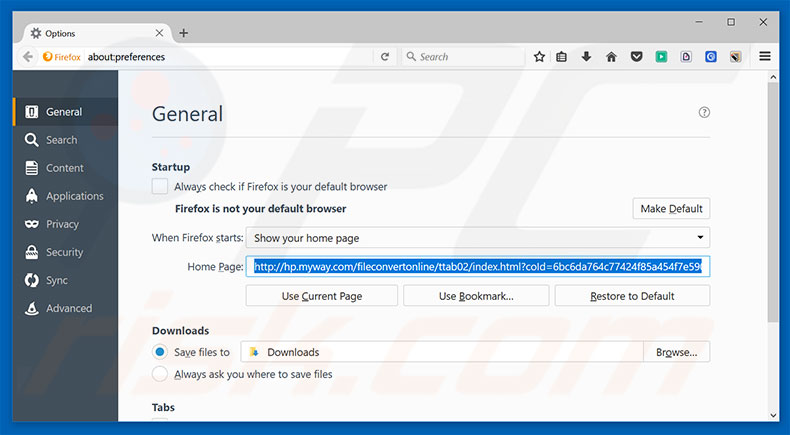The height and width of the screenshot is (435, 790).
Task: Click the toolbar Search field
Action: pos(464,57)
